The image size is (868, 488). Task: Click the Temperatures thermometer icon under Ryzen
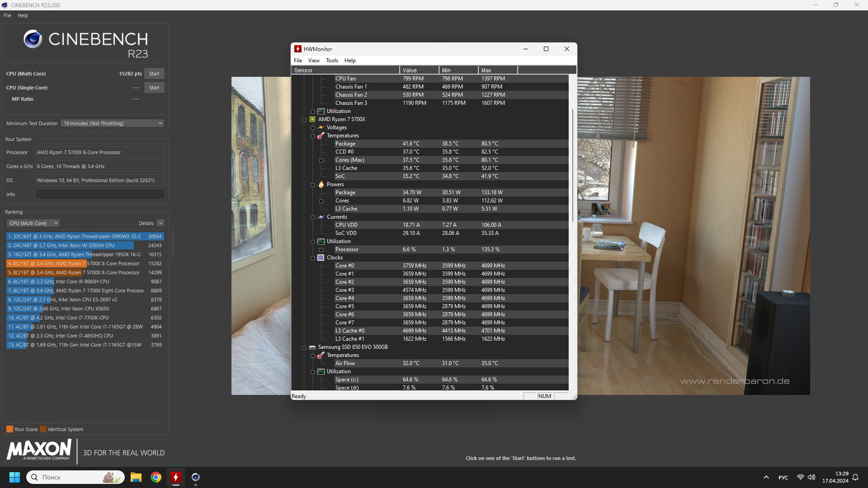click(x=321, y=136)
